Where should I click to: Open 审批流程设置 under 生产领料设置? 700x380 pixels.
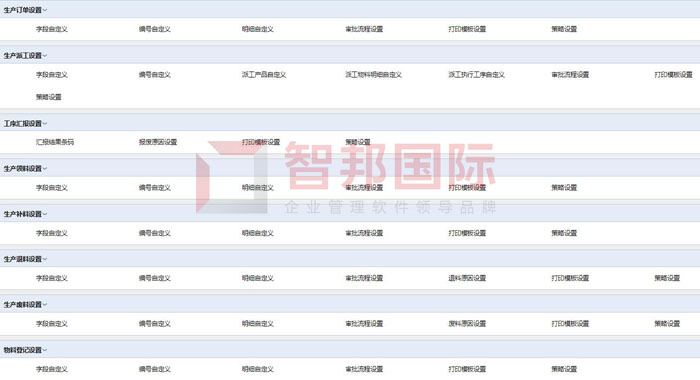[364, 188]
